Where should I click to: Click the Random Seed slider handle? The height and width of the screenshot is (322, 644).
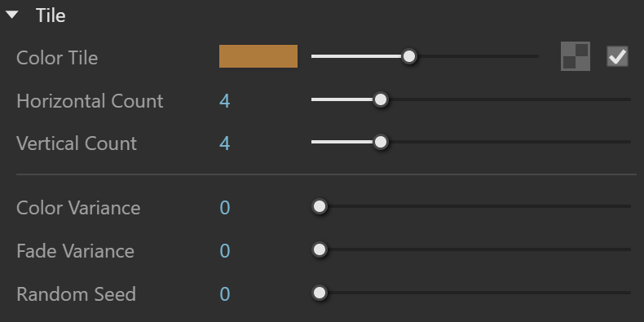[319, 293]
